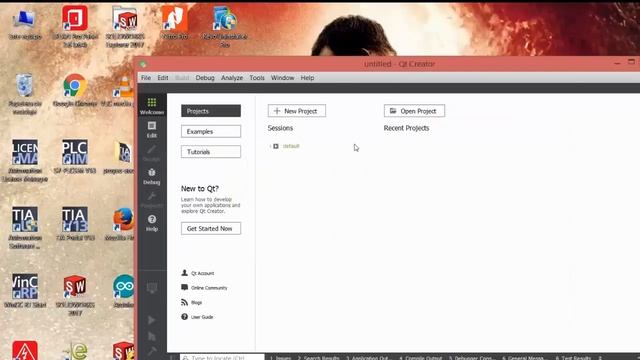This screenshot has width=640, height=360.
Task: Open the Automation License Manager desktop shortcut
Action: pyautogui.click(x=24, y=161)
